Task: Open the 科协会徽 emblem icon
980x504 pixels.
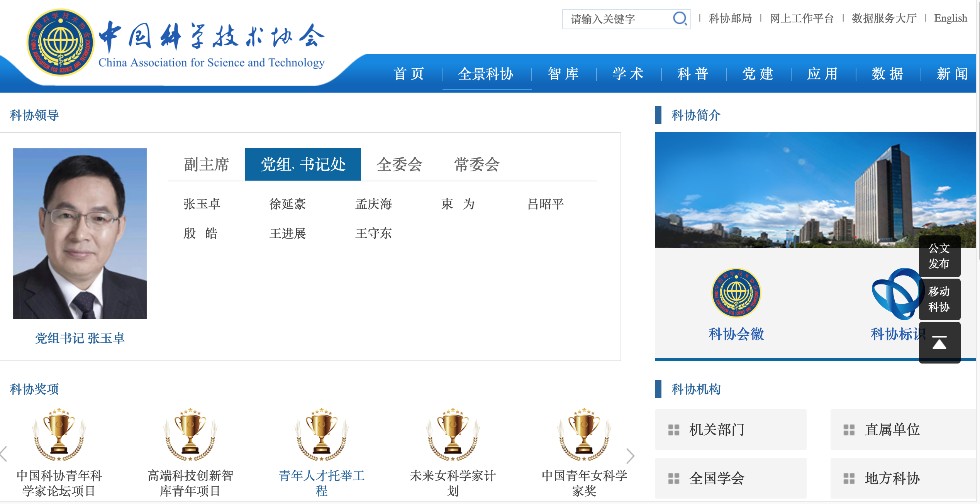Action: (x=736, y=293)
